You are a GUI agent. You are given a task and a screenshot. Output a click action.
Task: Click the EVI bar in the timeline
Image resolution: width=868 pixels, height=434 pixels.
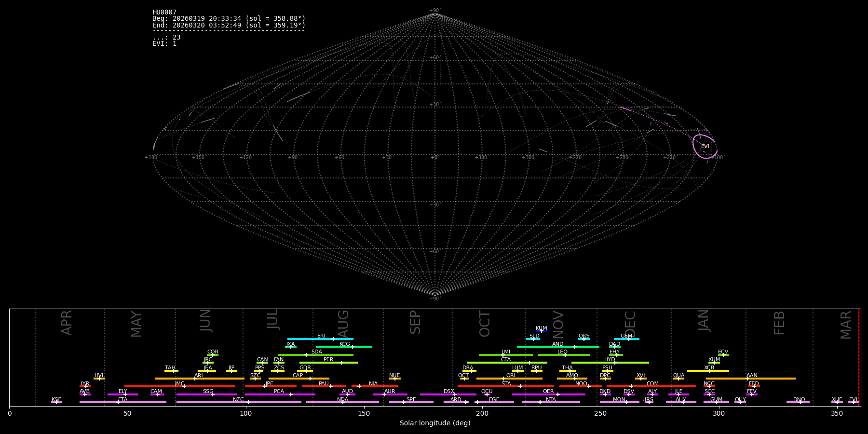click(854, 402)
